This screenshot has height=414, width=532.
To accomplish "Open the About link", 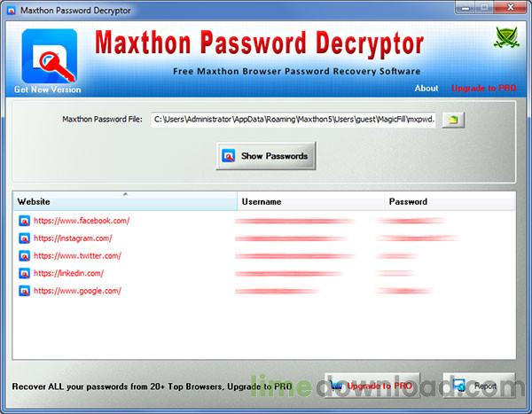I will click(x=426, y=89).
